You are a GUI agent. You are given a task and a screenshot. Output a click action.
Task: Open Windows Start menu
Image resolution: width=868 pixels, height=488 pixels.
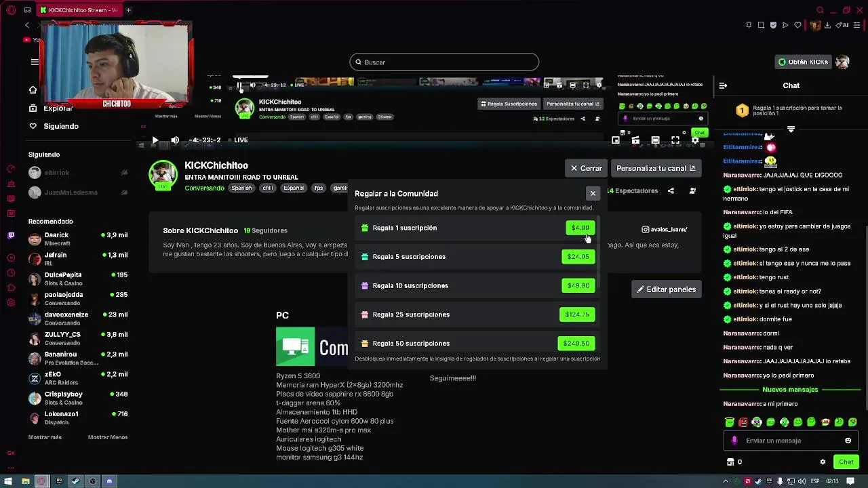(x=8, y=481)
